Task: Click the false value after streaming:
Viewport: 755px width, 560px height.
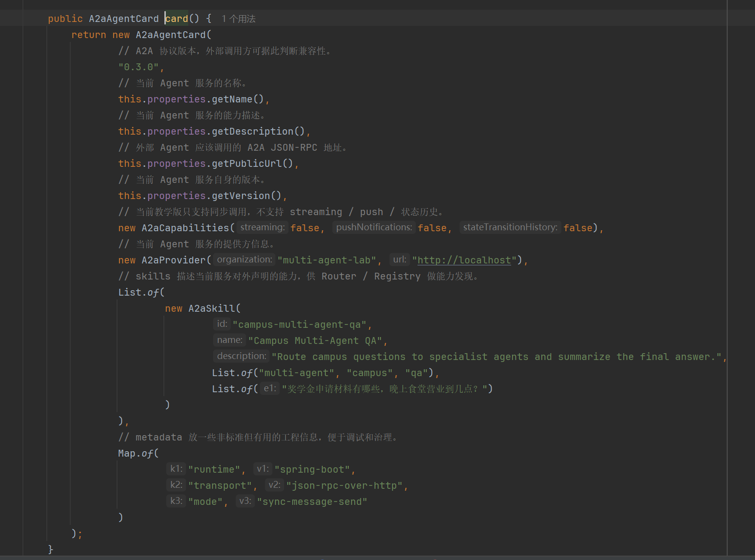Action: click(x=305, y=228)
